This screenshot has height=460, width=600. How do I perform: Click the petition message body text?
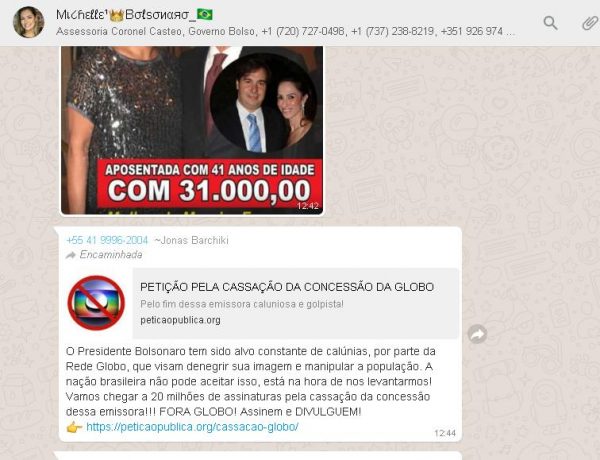(251, 382)
